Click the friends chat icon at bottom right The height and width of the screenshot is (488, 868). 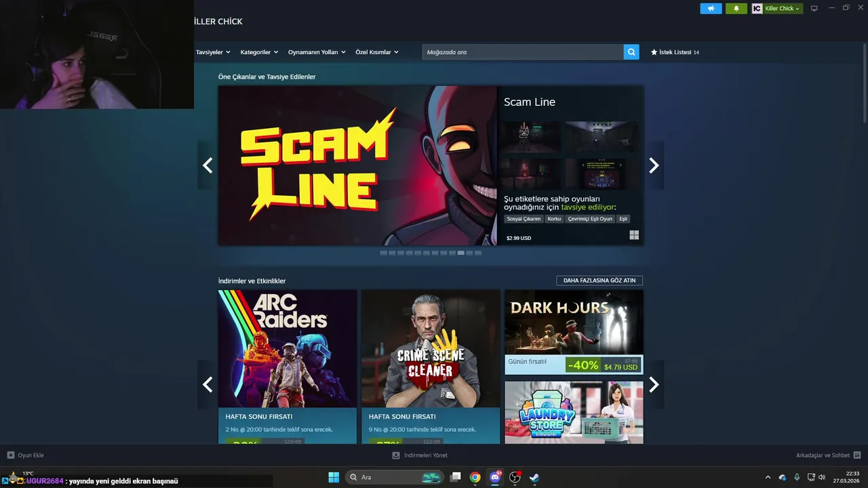coord(857,455)
